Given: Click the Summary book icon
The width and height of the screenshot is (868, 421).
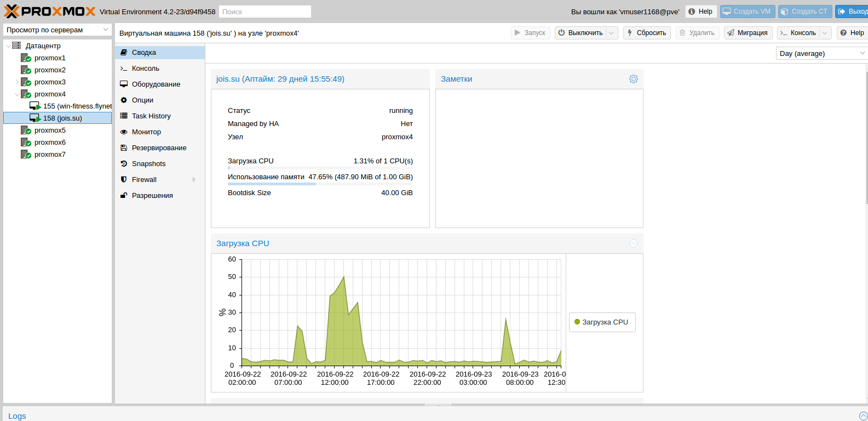Looking at the screenshot, I should [124, 53].
